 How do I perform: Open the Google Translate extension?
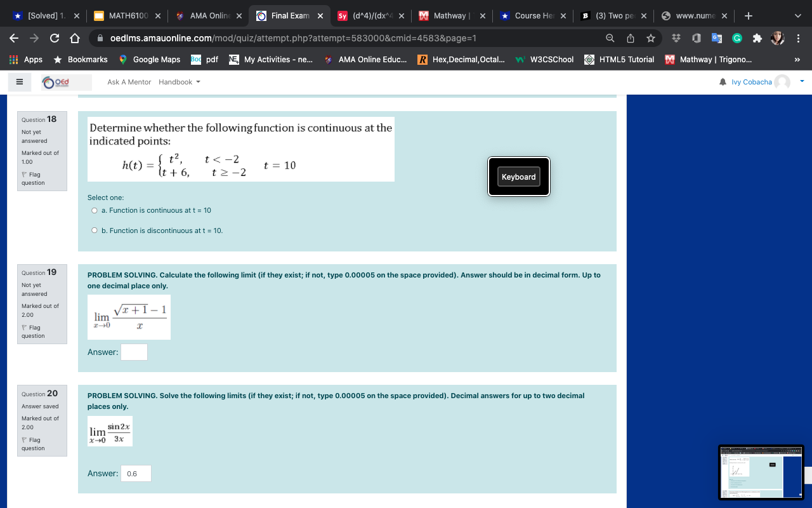click(716, 39)
